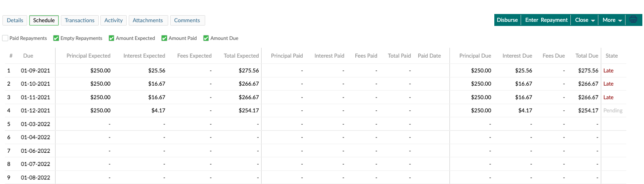The height and width of the screenshot is (184, 644).
Task: Click the Fees Expected column header
Action: point(195,56)
